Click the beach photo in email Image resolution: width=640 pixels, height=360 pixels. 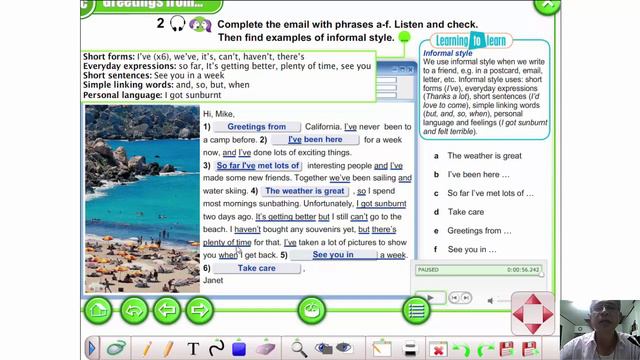pyautogui.click(x=142, y=199)
